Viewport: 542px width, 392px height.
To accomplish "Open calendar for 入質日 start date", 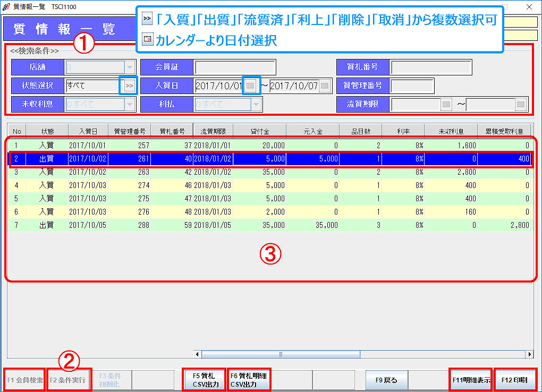I will [x=251, y=86].
